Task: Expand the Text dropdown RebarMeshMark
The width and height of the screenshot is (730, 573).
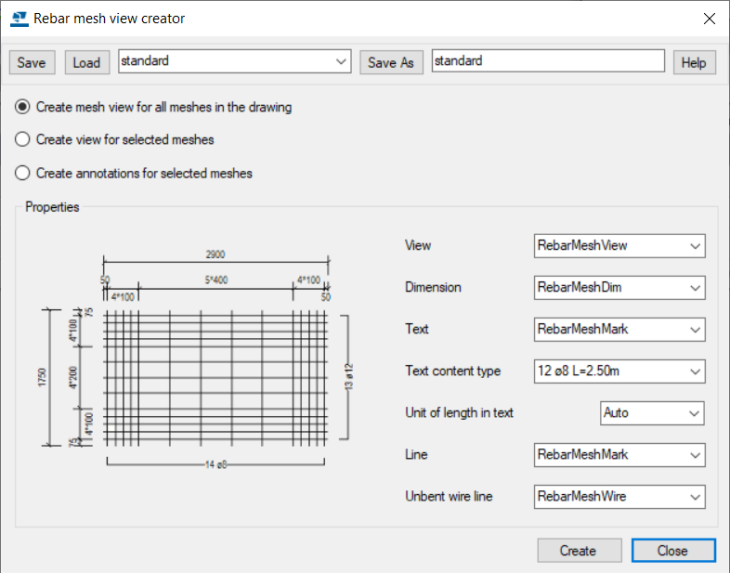Action: (619, 330)
